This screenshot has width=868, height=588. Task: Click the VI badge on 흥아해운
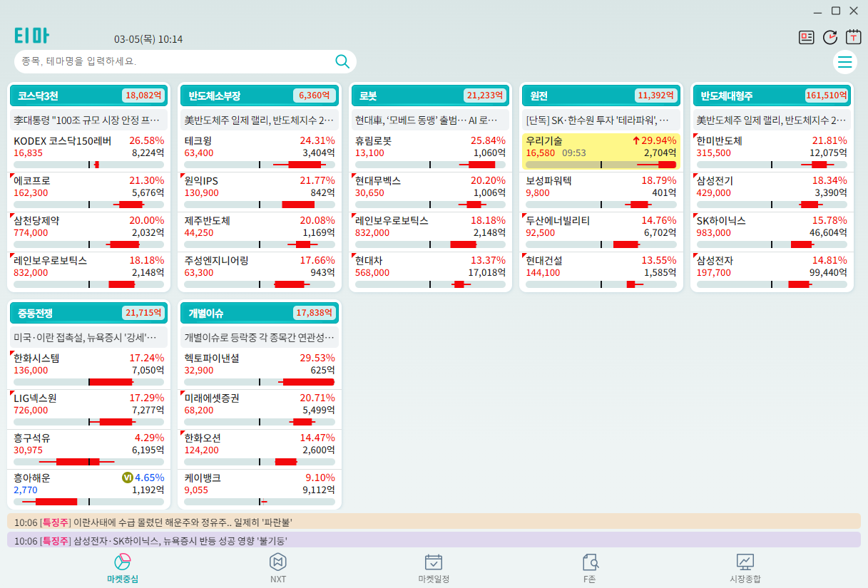pyautogui.click(x=128, y=478)
